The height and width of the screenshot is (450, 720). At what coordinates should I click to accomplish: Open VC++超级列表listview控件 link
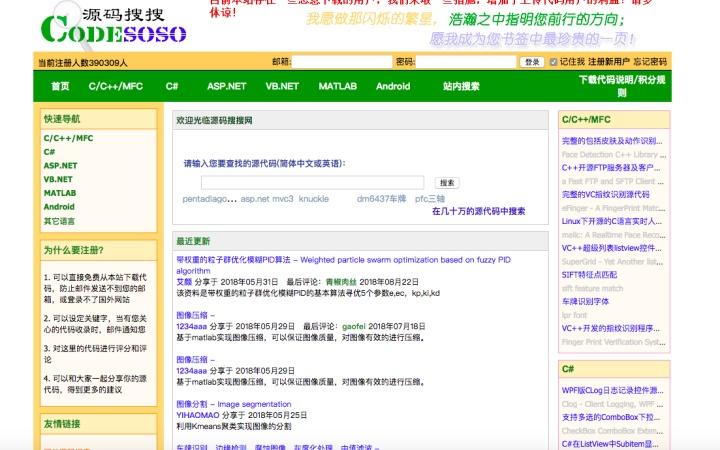pos(612,248)
